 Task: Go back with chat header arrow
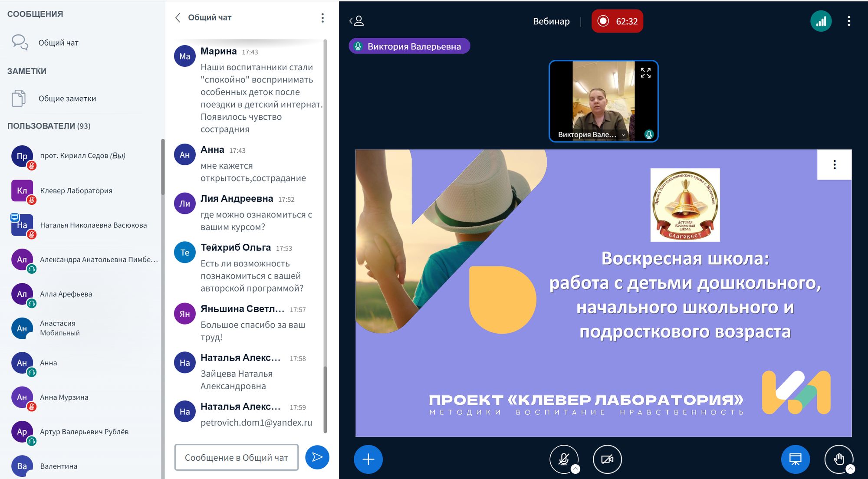pos(178,18)
